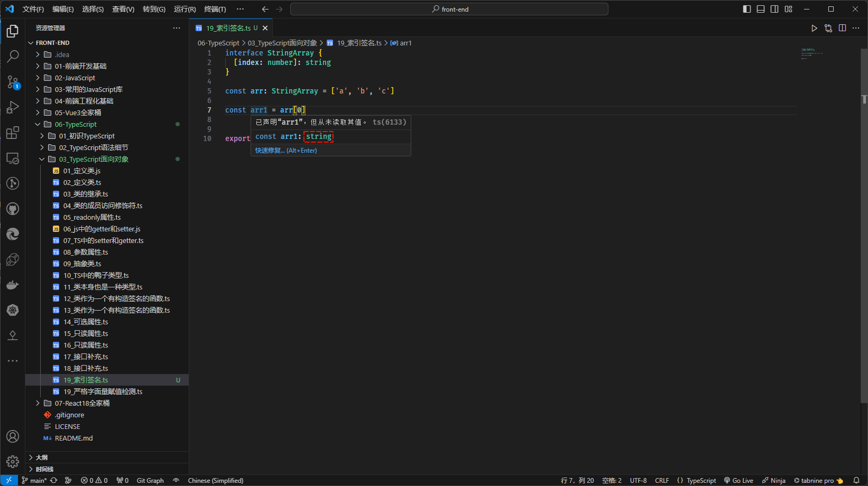The width and height of the screenshot is (868, 486).
Task: Toggle the bottom panel layout button
Action: pos(761,9)
